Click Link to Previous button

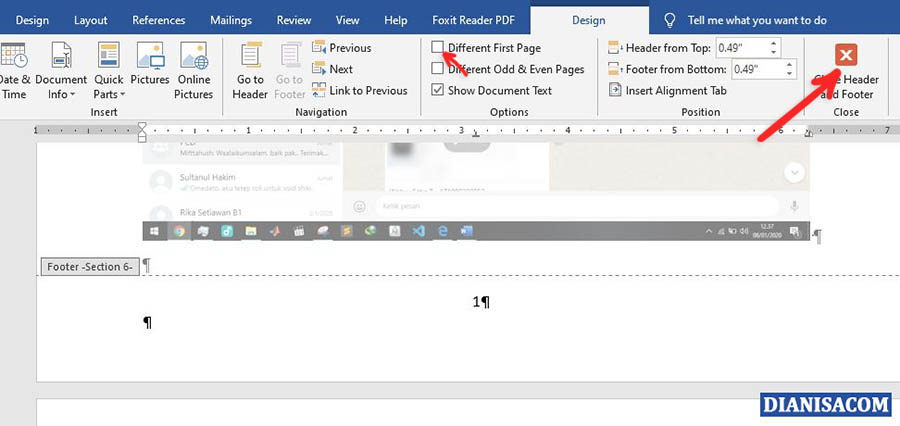360,90
